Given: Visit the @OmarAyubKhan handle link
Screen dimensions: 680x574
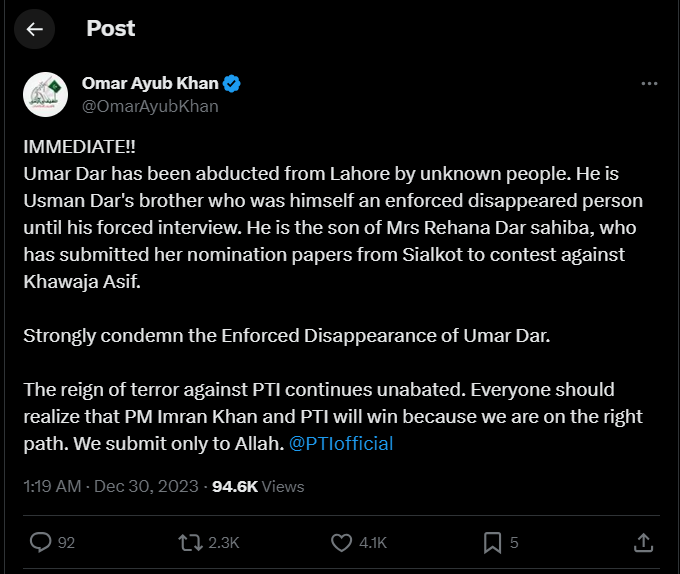Looking at the screenshot, I should (x=149, y=106).
